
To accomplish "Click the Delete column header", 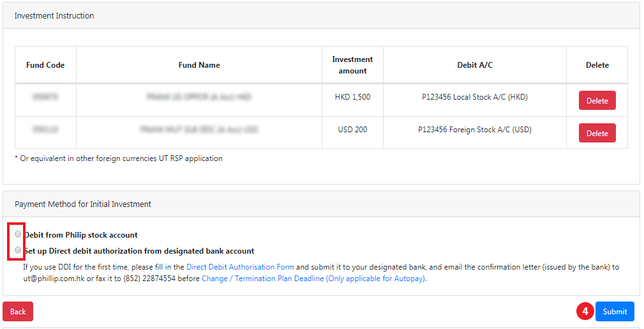I will click(597, 65).
